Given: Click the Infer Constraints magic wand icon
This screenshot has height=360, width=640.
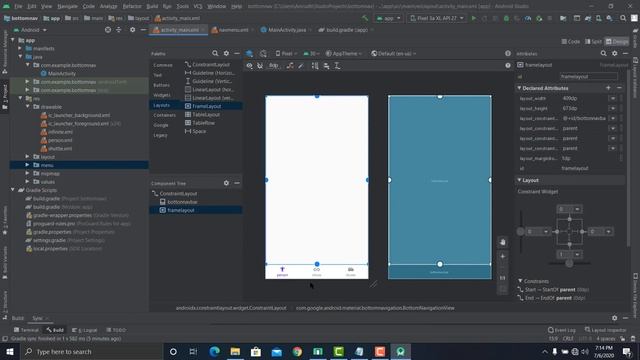Looking at the screenshot, I should coord(301,66).
